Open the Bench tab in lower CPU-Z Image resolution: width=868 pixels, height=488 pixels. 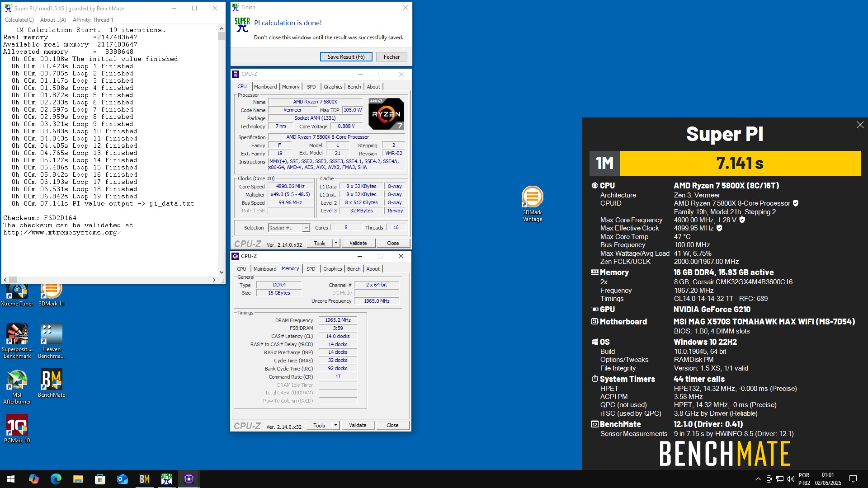(x=354, y=269)
